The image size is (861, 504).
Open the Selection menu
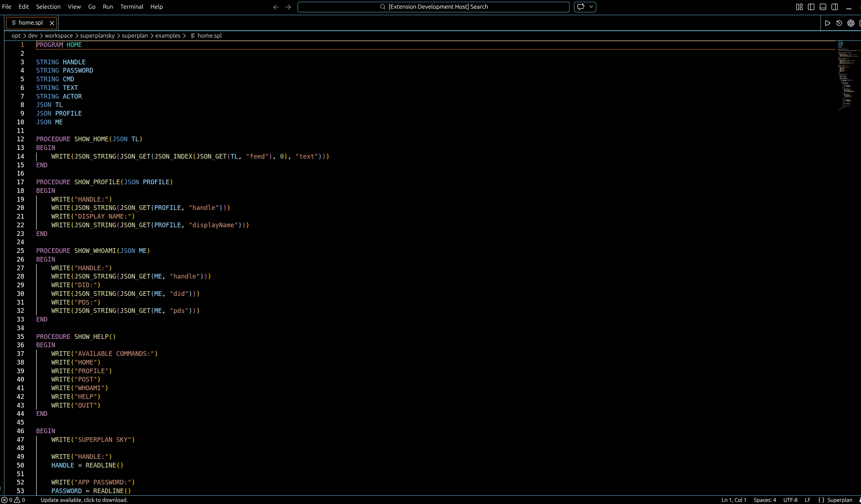(48, 7)
